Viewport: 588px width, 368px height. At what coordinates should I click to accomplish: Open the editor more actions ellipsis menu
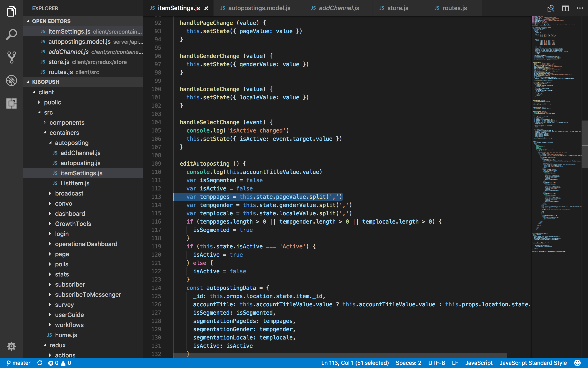tap(580, 8)
